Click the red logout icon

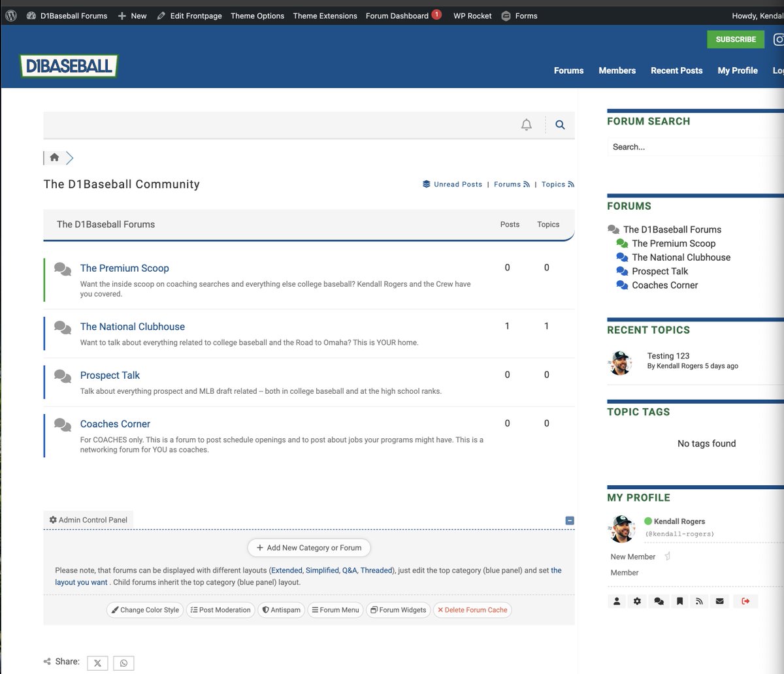coord(745,601)
